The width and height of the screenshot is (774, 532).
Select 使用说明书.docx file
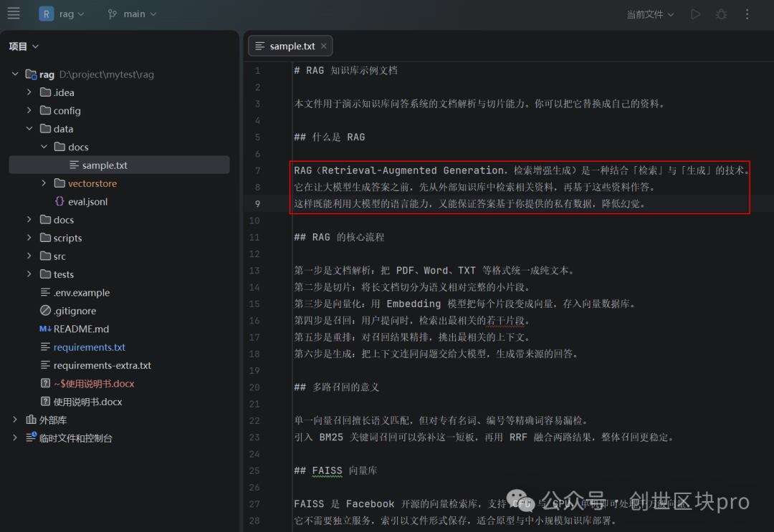click(x=88, y=402)
